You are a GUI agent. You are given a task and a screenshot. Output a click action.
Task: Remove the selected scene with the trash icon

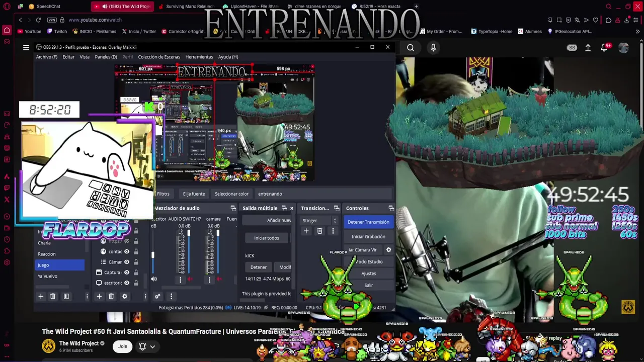(53, 296)
